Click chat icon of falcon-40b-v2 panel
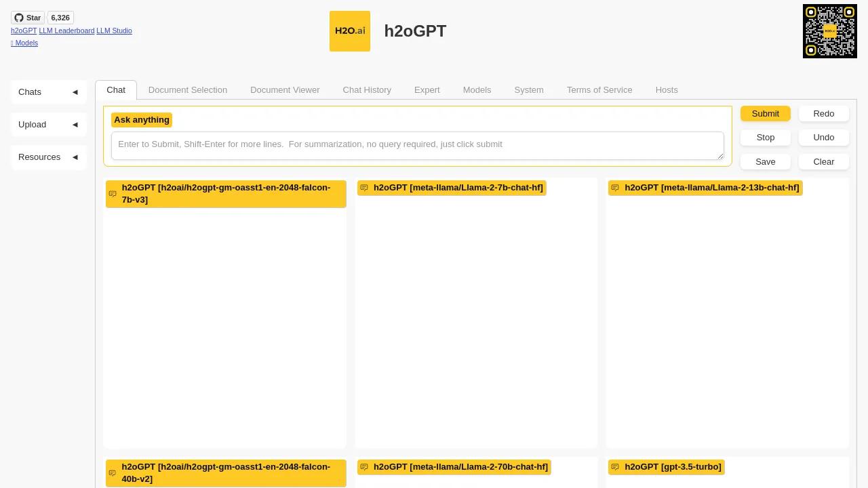 click(x=113, y=473)
